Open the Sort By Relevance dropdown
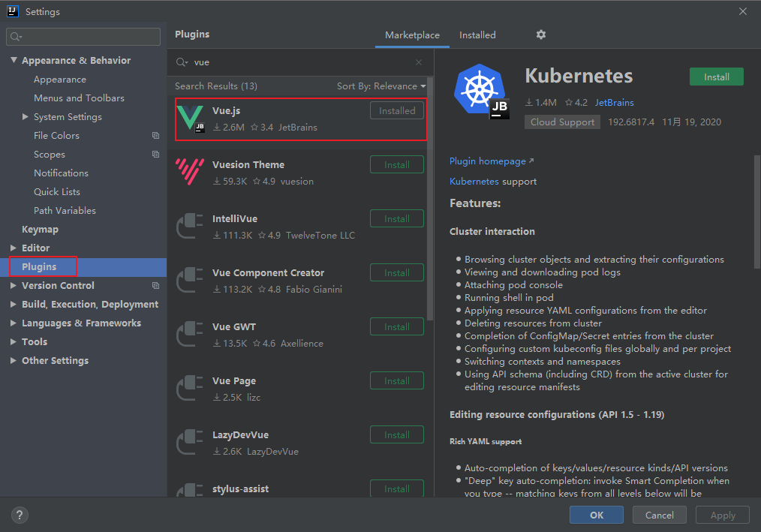The image size is (761, 532). (381, 86)
